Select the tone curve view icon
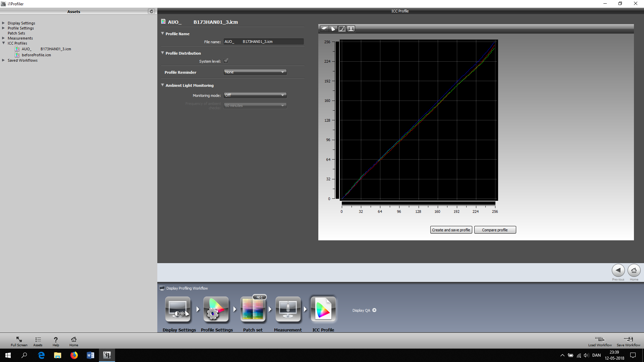 [x=342, y=29]
